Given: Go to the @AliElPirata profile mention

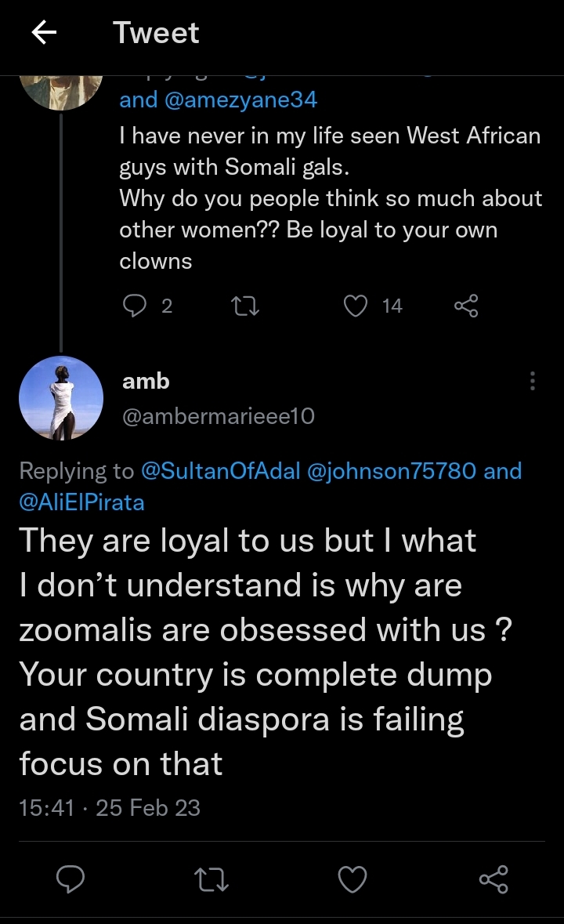Looking at the screenshot, I should click(81, 502).
